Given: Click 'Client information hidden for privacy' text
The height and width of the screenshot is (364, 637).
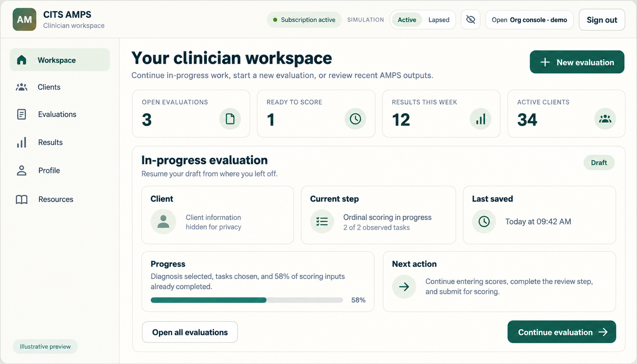Looking at the screenshot, I should pos(213,222).
